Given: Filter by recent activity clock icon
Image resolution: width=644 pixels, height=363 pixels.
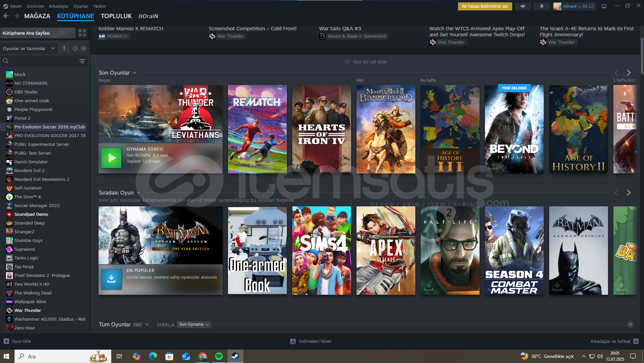Looking at the screenshot, I should [75, 48].
